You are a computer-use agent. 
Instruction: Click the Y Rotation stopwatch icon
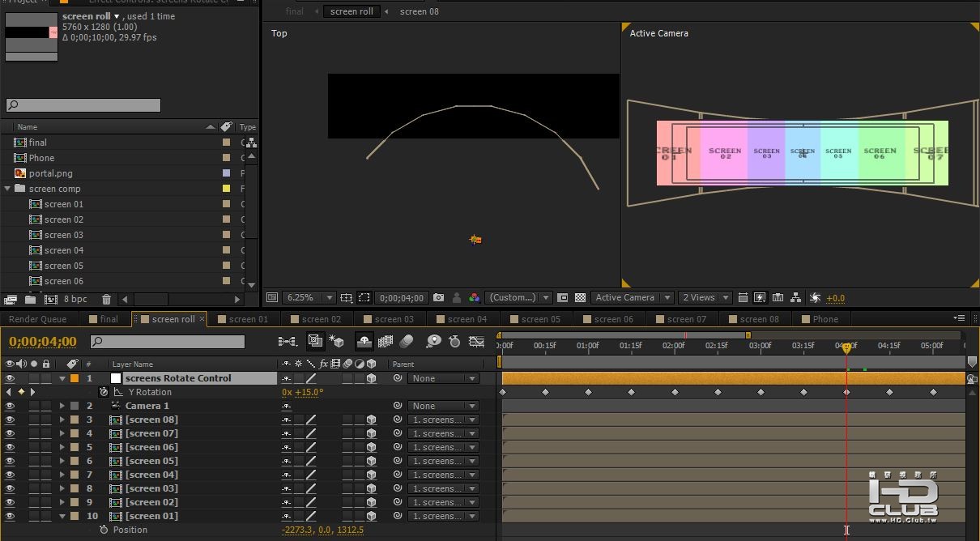click(104, 392)
